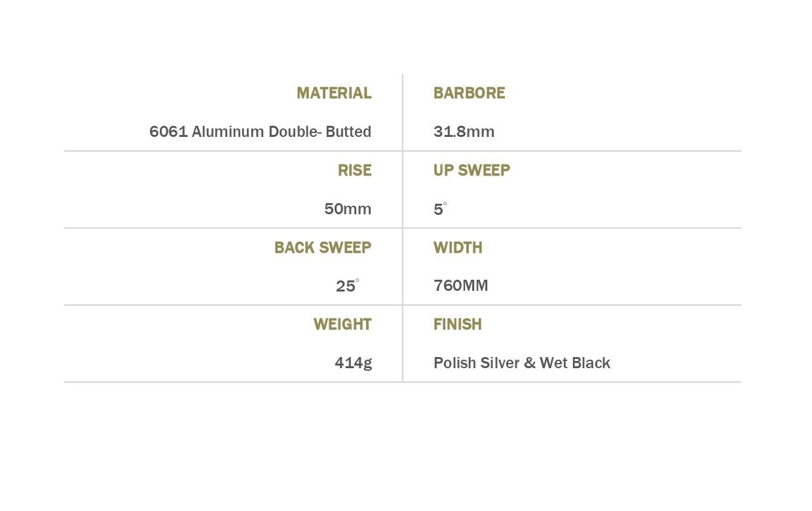Screen dimensions: 812x511
Task: Click the words Wet Black in finish value
Action: pyautogui.click(x=575, y=363)
